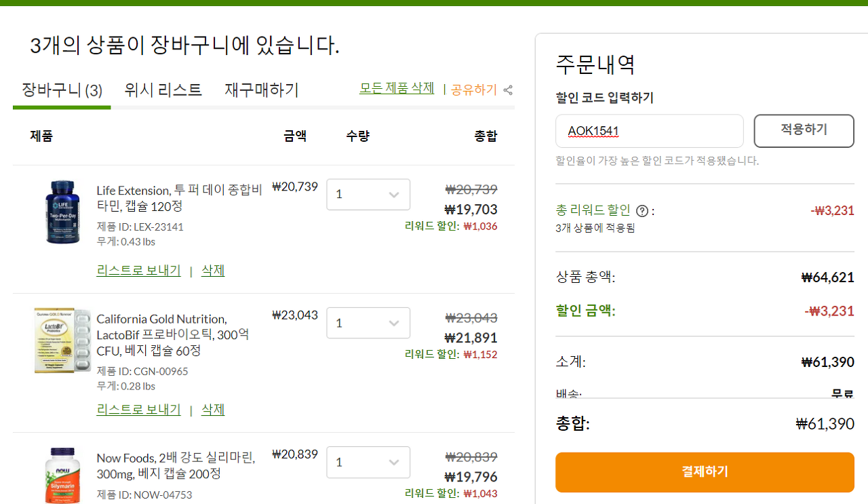
Task: Open Now Foods Silymarin bottle image
Action: click(x=62, y=475)
